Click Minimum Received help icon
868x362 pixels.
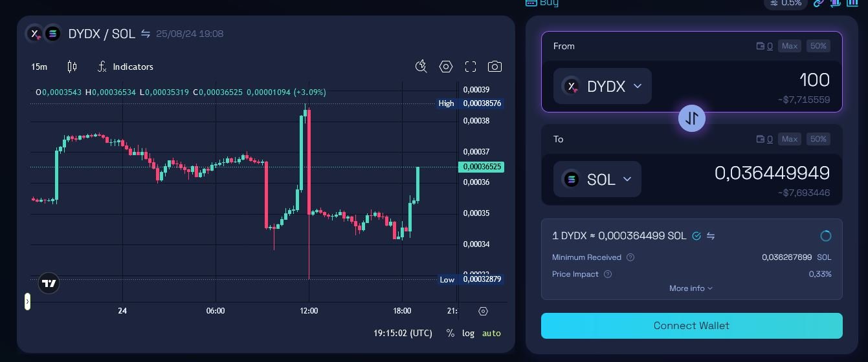(630, 257)
